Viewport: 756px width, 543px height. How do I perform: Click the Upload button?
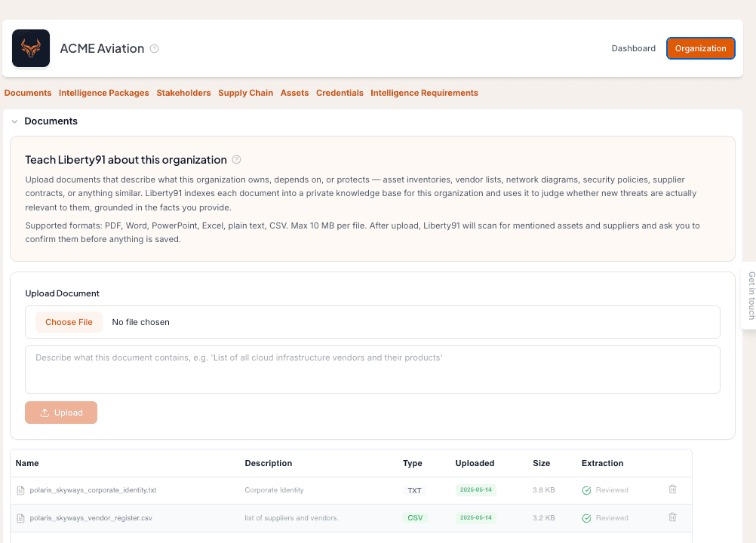tap(61, 413)
